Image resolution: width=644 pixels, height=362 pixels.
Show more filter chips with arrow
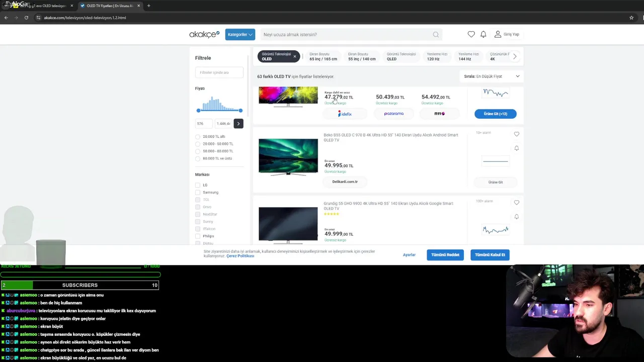[x=515, y=56]
